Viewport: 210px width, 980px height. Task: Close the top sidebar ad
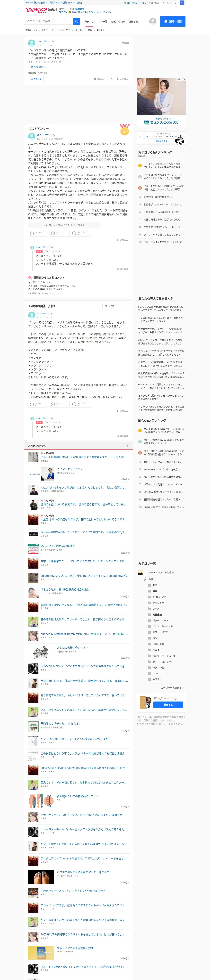pyautogui.click(x=184, y=80)
